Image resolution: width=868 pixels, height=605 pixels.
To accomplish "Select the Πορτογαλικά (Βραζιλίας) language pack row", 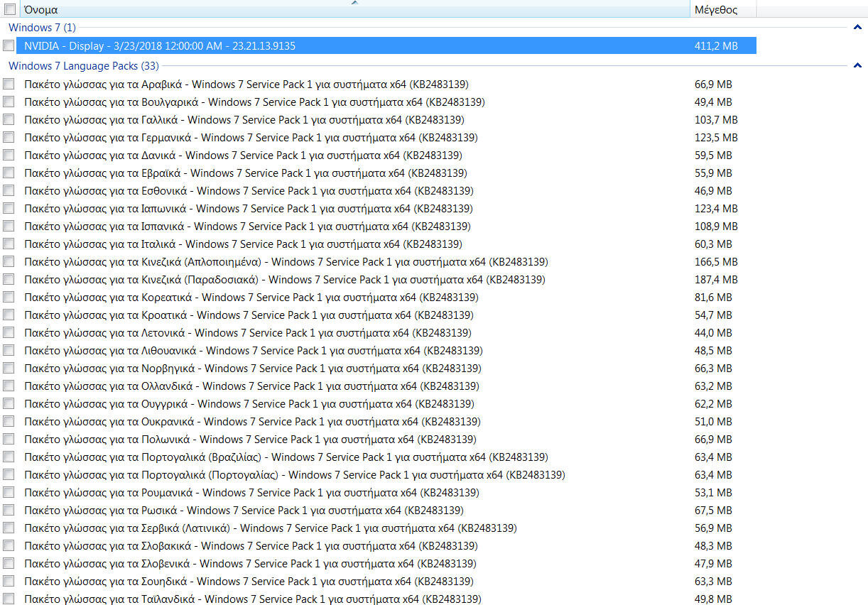I will click(x=386, y=457).
